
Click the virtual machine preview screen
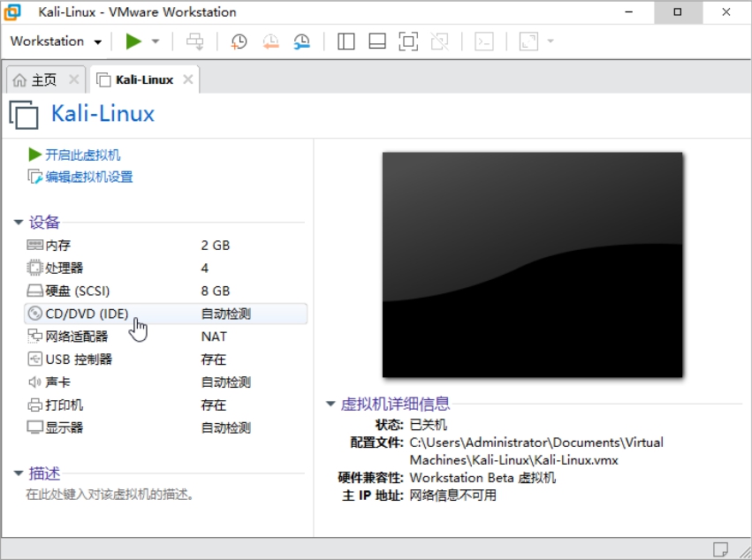[x=532, y=264]
